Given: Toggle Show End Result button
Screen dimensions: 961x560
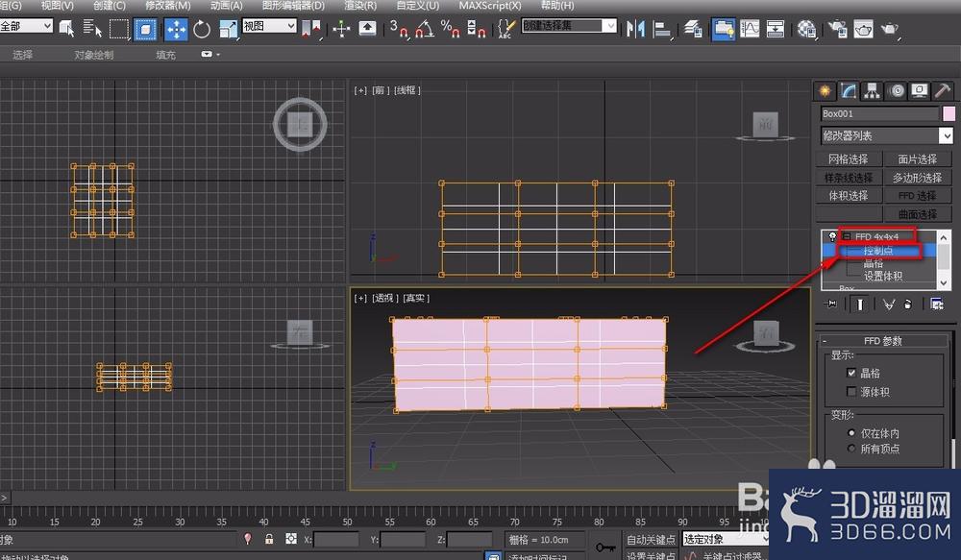Looking at the screenshot, I should (860, 304).
